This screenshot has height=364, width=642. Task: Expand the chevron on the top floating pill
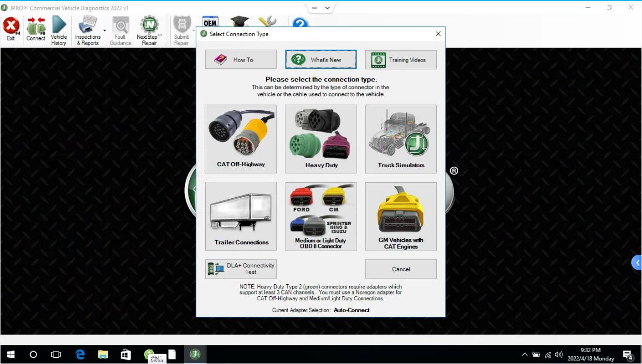(327, 8)
